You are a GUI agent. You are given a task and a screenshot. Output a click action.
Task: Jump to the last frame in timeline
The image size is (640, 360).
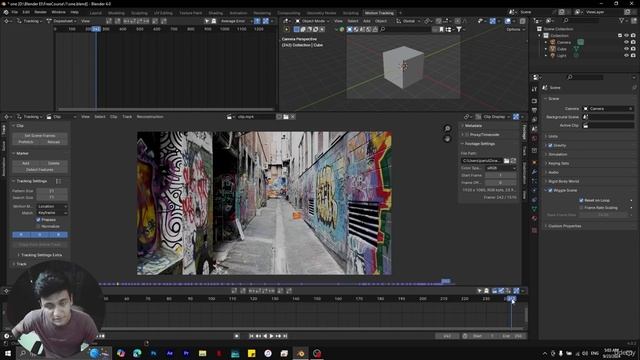click(x=285, y=336)
